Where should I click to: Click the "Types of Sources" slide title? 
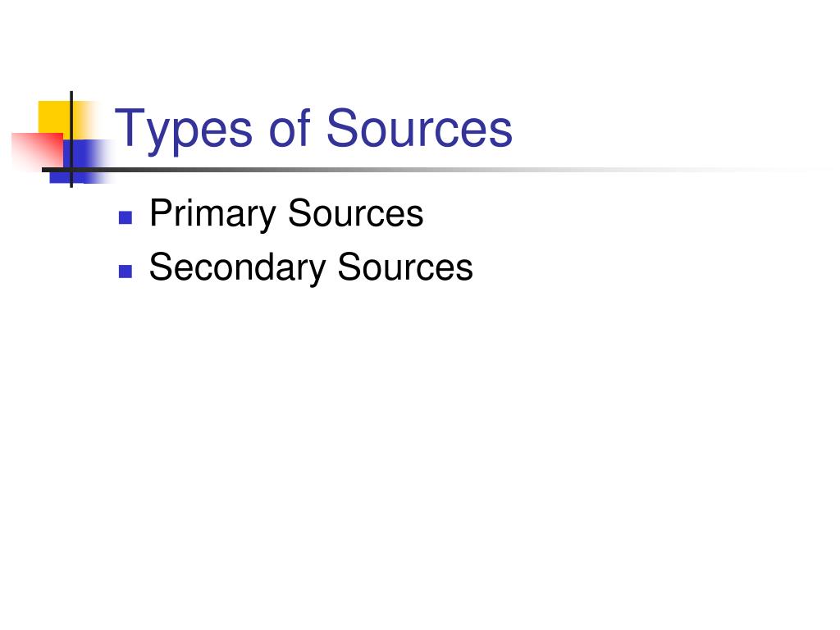click(x=313, y=130)
